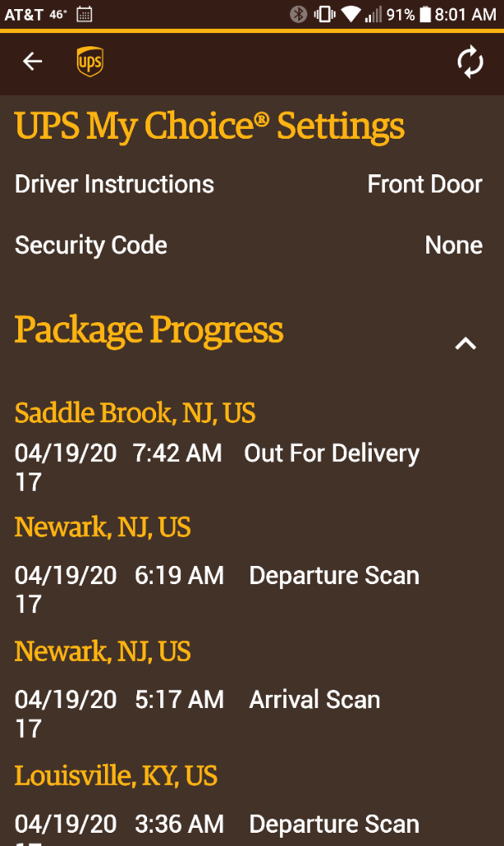
Task: Tap the back arrow icon
Action: tap(32, 61)
